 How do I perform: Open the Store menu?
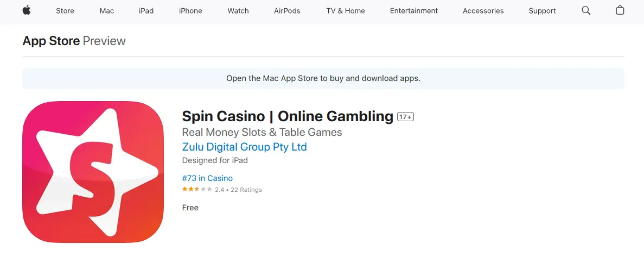click(65, 11)
